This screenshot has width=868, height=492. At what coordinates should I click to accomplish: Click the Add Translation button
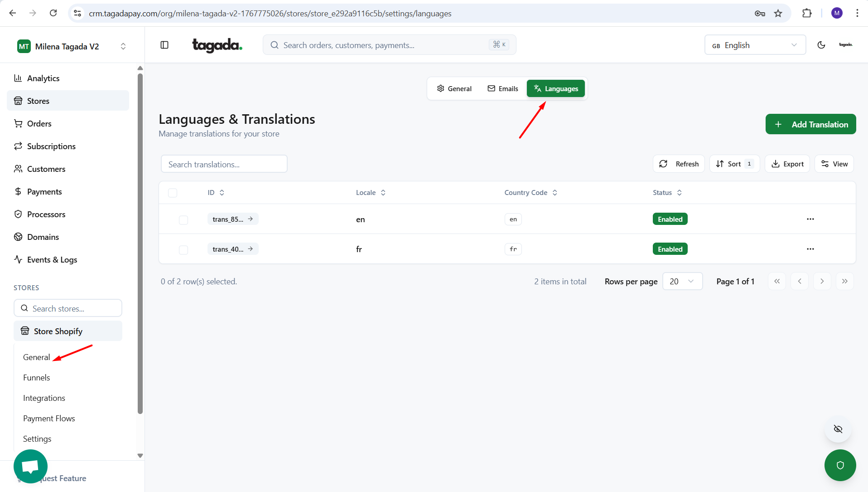point(810,124)
